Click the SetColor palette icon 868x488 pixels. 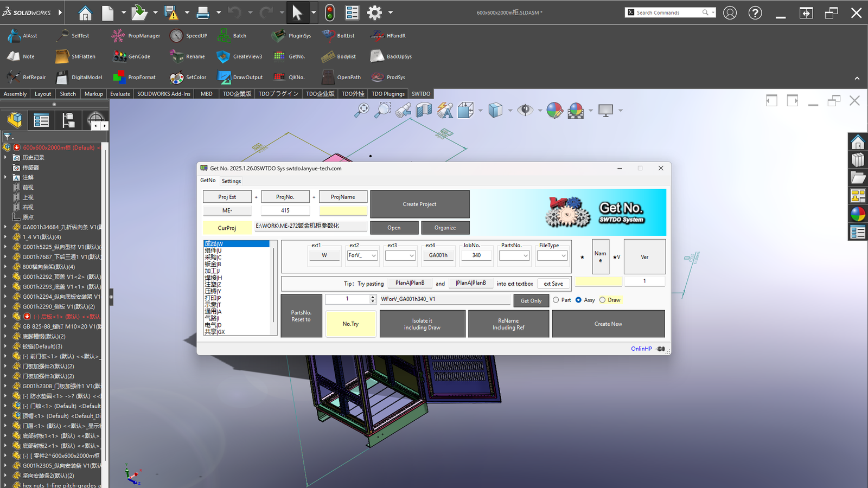click(x=177, y=78)
